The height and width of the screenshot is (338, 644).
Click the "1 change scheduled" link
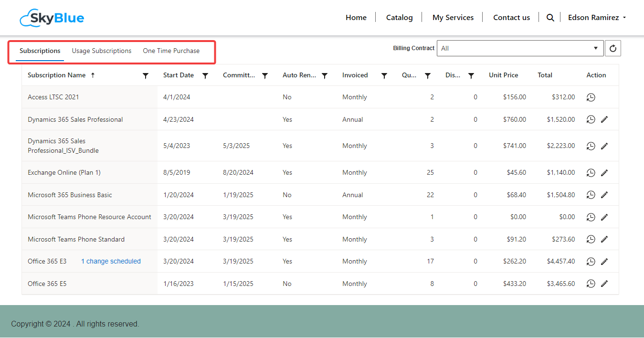click(111, 261)
